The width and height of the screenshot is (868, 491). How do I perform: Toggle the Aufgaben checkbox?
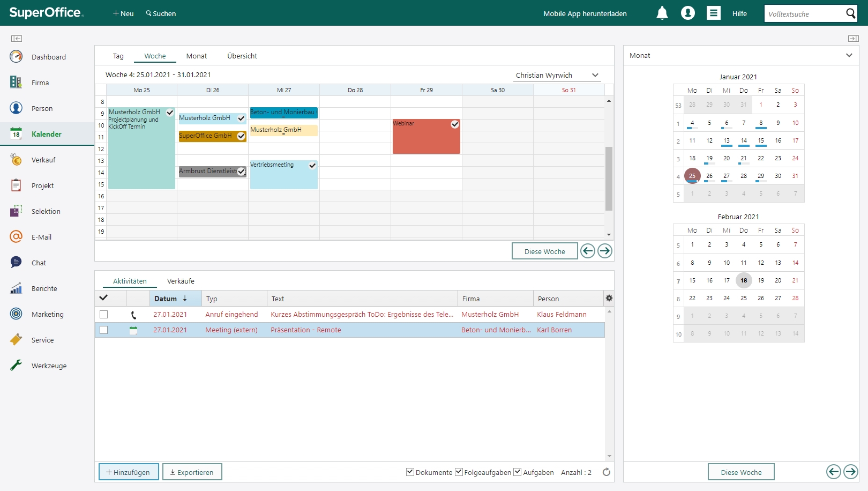[518, 472]
